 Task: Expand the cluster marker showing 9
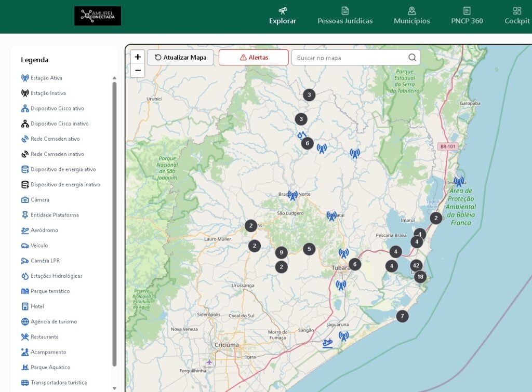coord(281,253)
